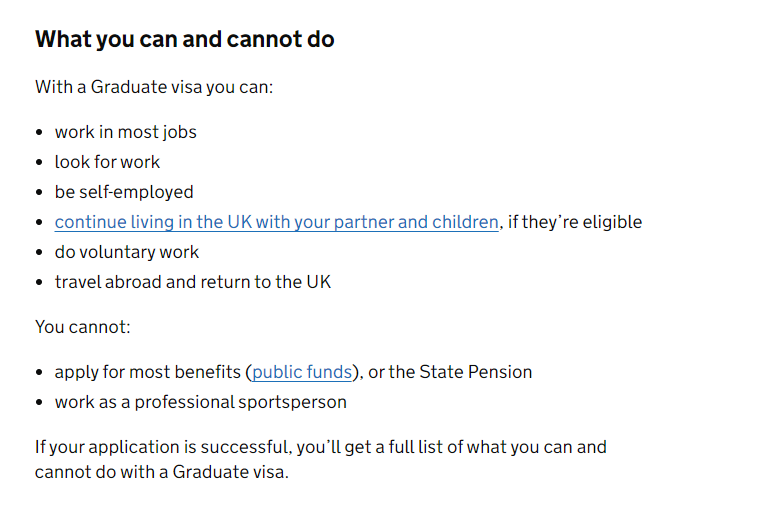Select the "be self-employed" list item

pyautogui.click(x=124, y=192)
